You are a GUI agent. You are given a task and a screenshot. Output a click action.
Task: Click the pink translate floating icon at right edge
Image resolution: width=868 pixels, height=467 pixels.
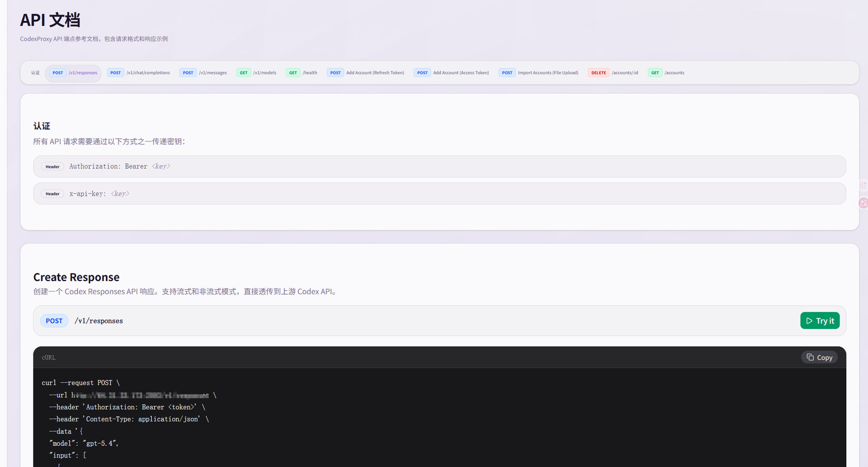click(863, 203)
